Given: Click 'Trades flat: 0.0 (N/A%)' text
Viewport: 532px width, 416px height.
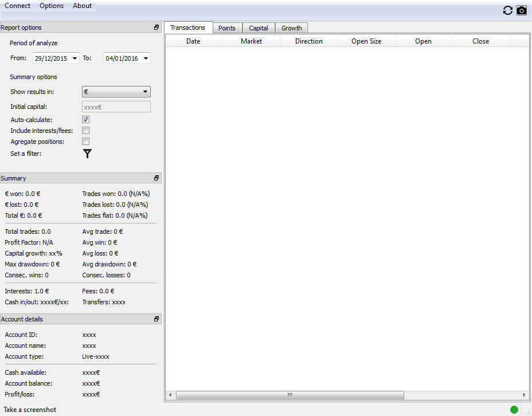Looking at the screenshot, I should click(x=115, y=215).
